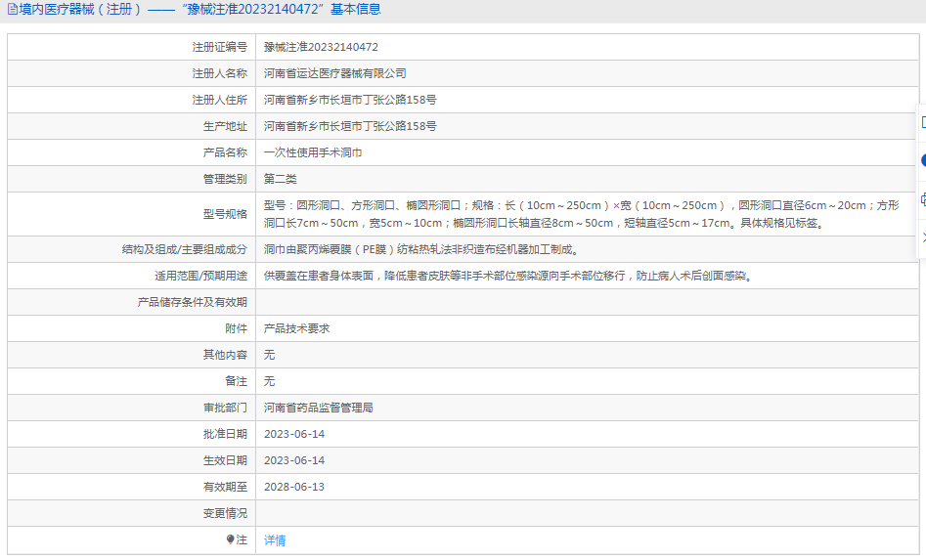
Task: Click the 第二类 management category value
Action: [x=280, y=180]
